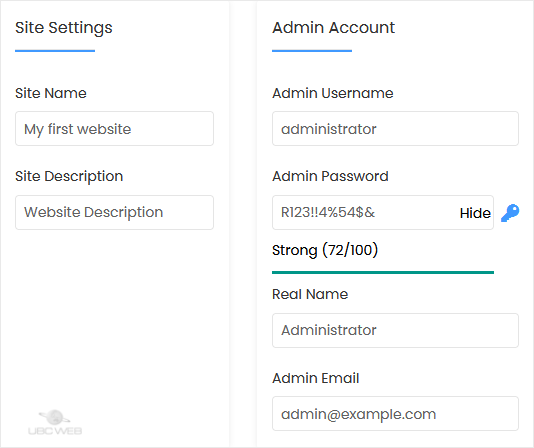Click the Admin Email label
The image size is (534, 448).
point(316,378)
